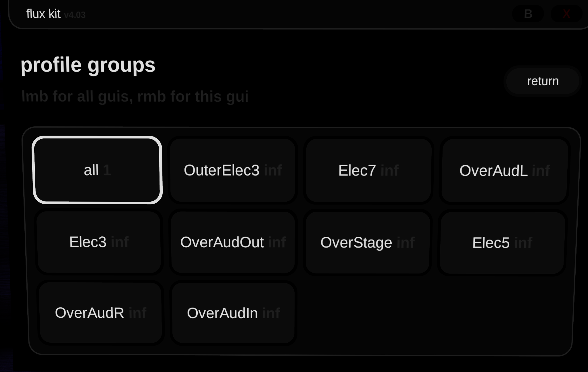Image resolution: width=588 pixels, height=372 pixels.
Task: Activate the OverStage profile group
Action: [x=367, y=242]
